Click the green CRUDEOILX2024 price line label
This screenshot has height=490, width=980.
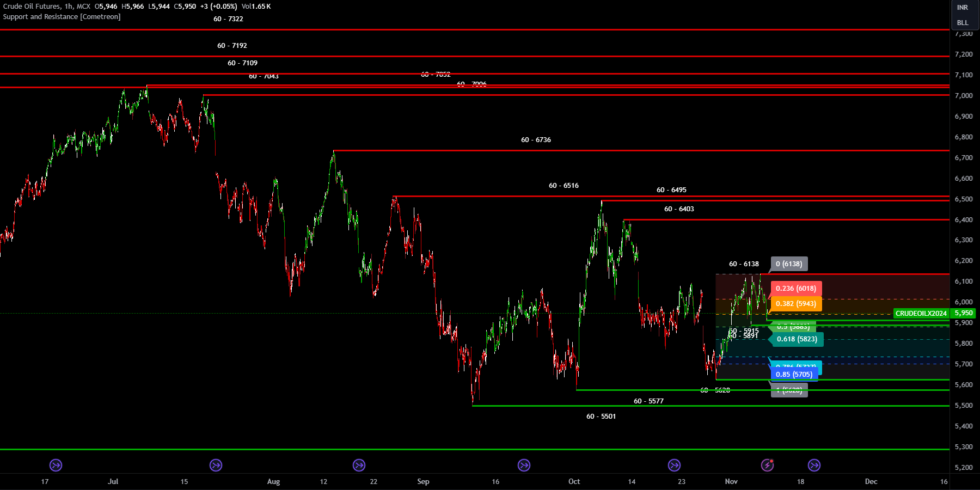[921, 314]
